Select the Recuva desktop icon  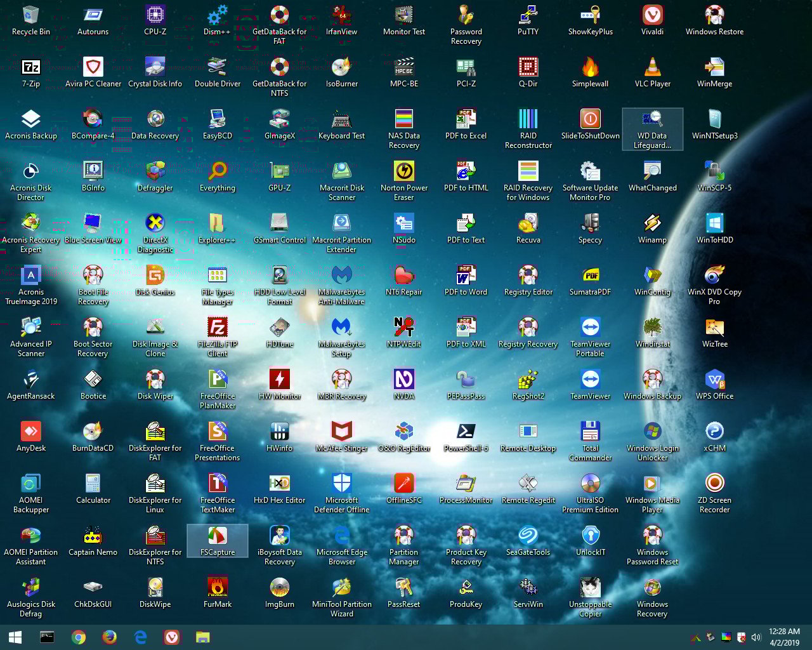[x=528, y=228]
